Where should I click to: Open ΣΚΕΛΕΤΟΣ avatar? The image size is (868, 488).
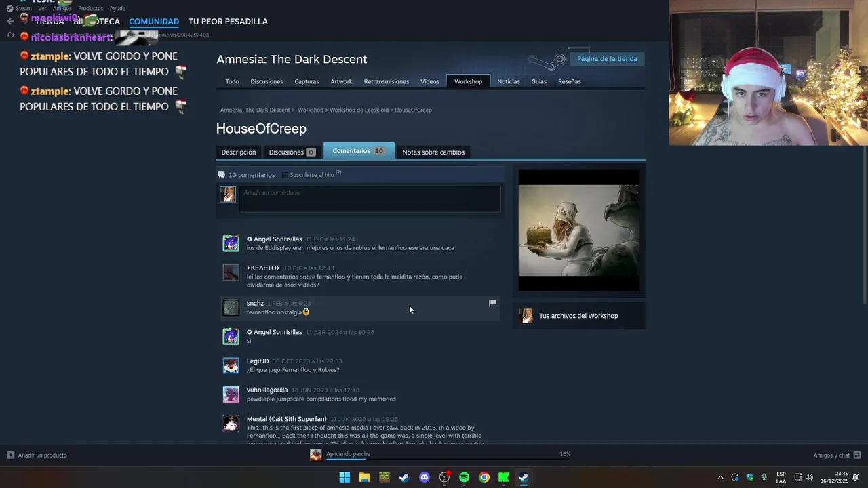(231, 272)
